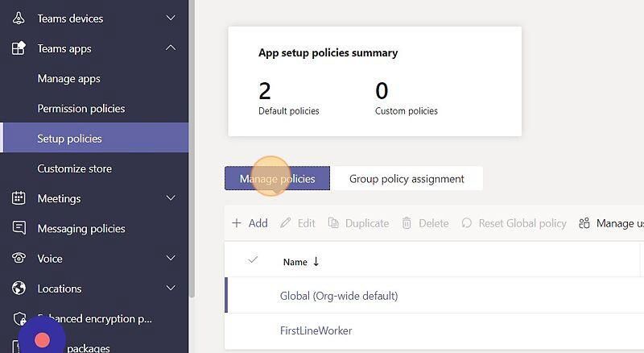Expand the Voice section chevron
The image size is (644, 353).
(171, 258)
